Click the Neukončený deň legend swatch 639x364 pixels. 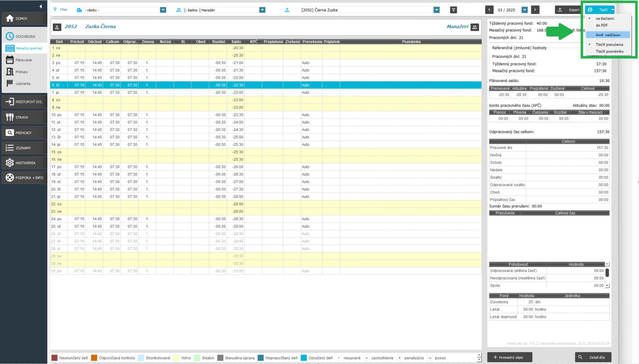point(55,358)
